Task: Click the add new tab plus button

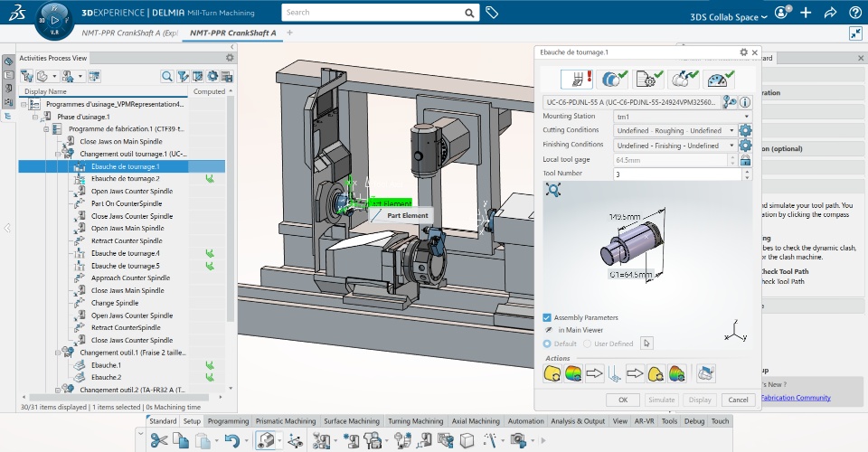Action: [x=289, y=33]
